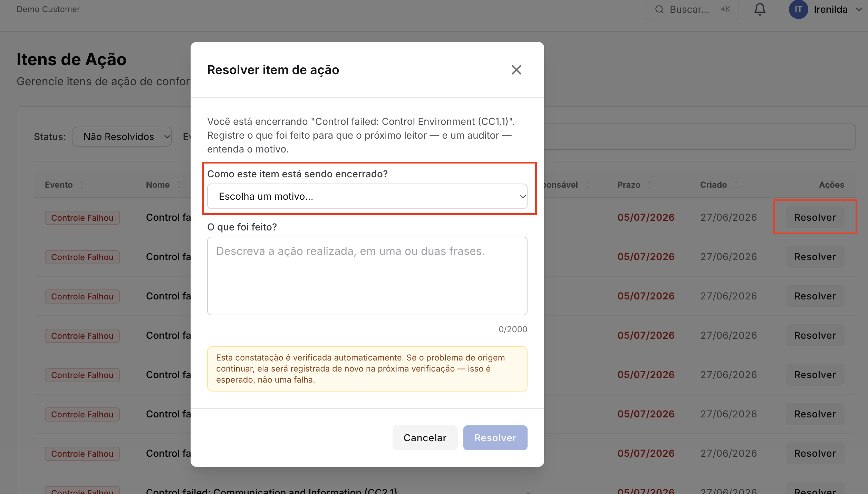This screenshot has height=494, width=868.
Task: Click second row Controle Falhou badge
Action: (82, 257)
